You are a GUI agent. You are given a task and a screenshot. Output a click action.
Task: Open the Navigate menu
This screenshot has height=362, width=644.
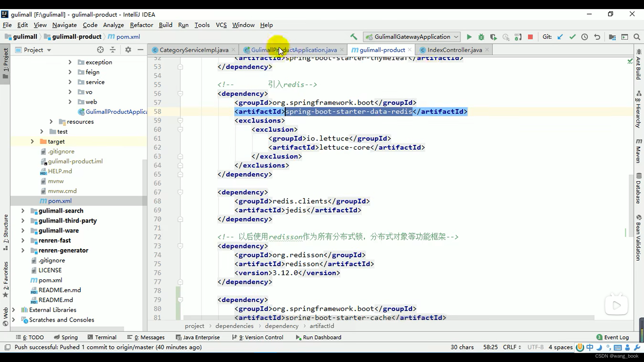(64, 25)
